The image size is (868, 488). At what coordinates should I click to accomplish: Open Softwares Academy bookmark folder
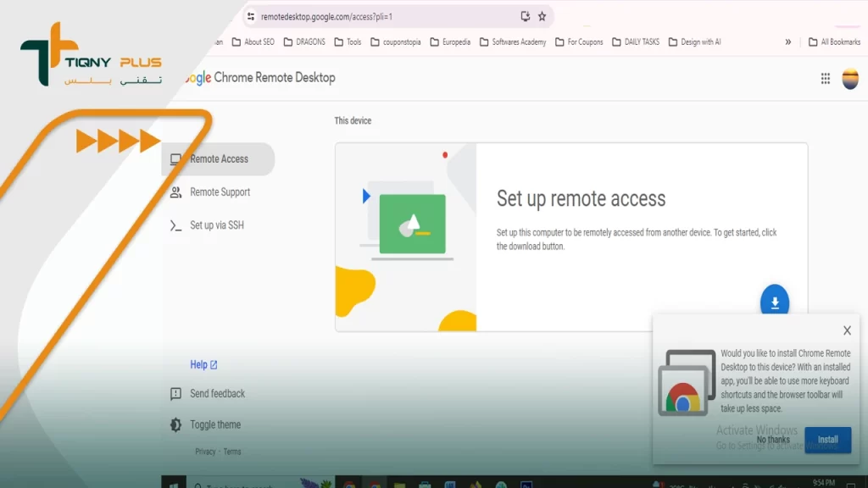coord(513,42)
